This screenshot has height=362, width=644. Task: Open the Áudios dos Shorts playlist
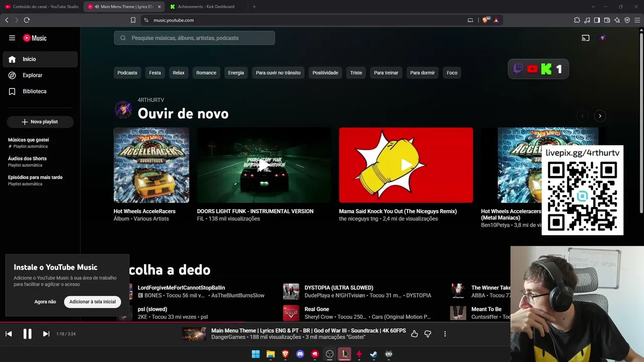[40, 161]
